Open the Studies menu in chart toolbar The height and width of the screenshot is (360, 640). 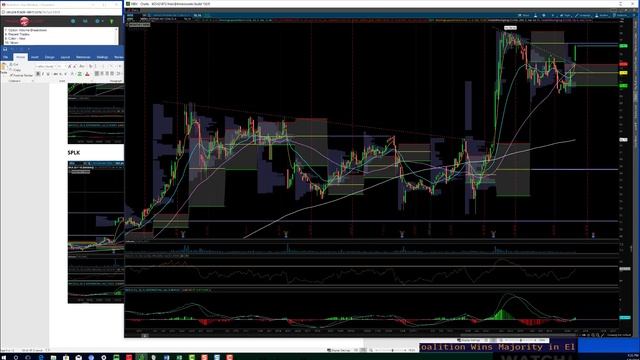click(x=602, y=16)
